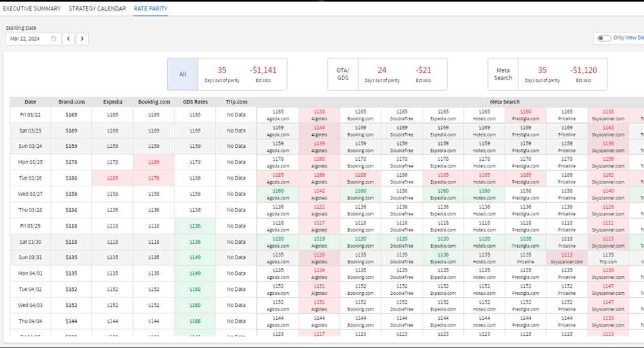Click the Date column header
The width and height of the screenshot is (644, 348).
[30, 102]
